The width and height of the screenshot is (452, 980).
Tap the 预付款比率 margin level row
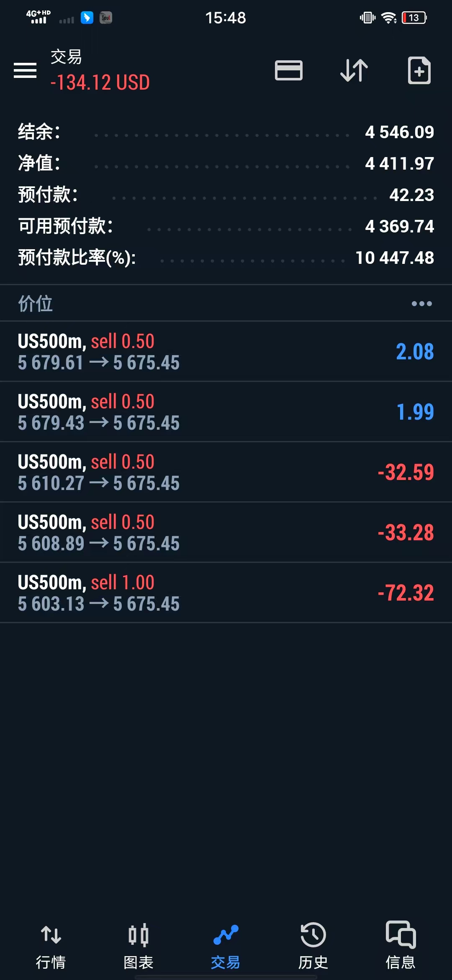coord(226,258)
